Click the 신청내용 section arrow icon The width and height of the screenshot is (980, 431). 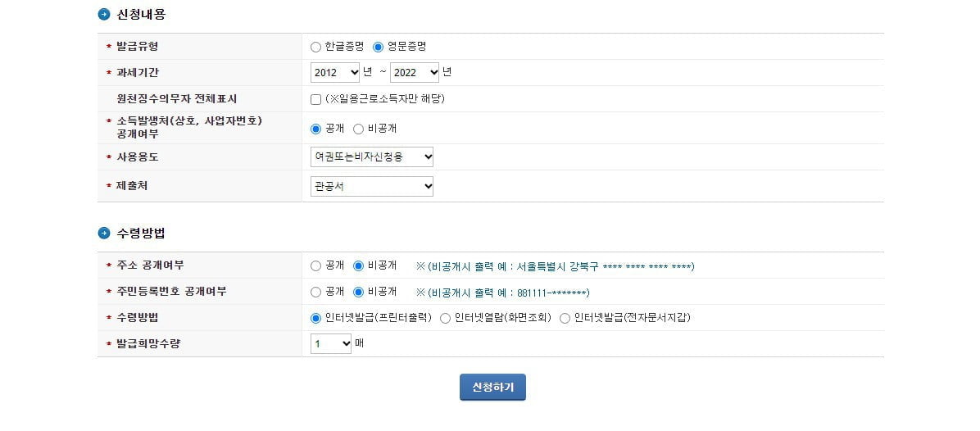pyautogui.click(x=104, y=15)
